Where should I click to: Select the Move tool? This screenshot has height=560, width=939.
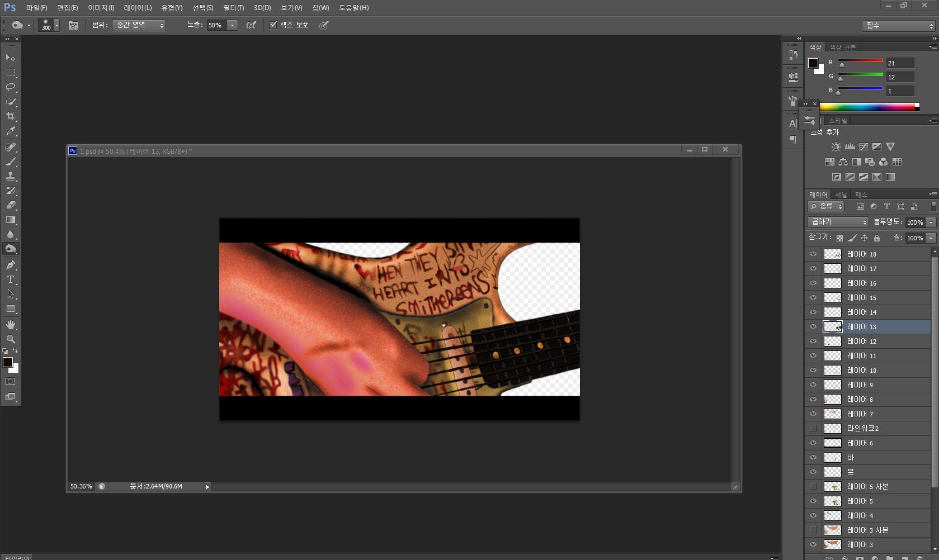tap(11, 58)
